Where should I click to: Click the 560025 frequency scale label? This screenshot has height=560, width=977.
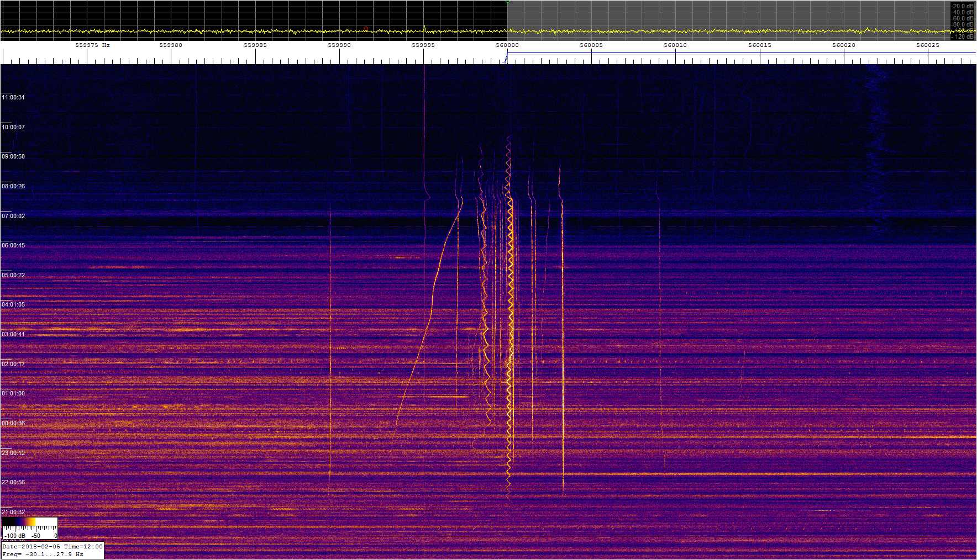point(928,45)
